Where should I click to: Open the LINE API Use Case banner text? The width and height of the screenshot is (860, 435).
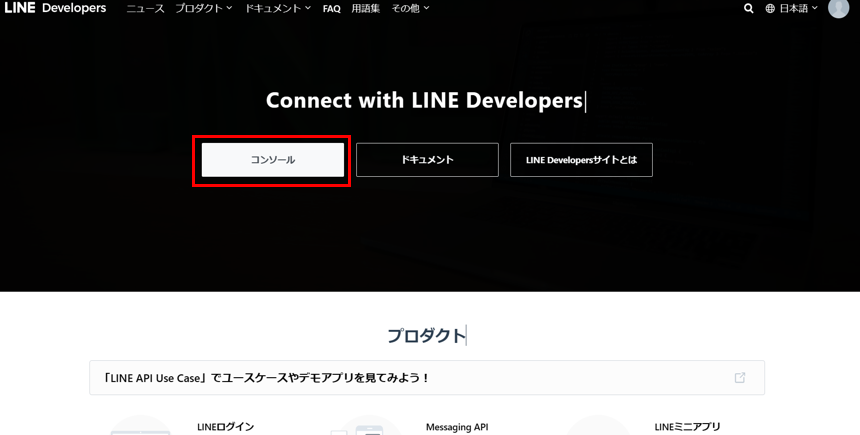[266, 378]
